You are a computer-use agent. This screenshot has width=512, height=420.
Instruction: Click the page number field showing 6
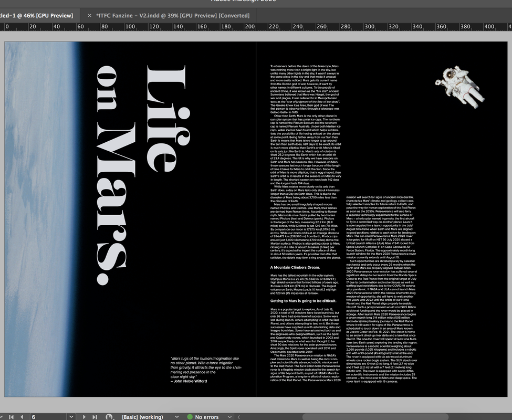tap(48, 417)
